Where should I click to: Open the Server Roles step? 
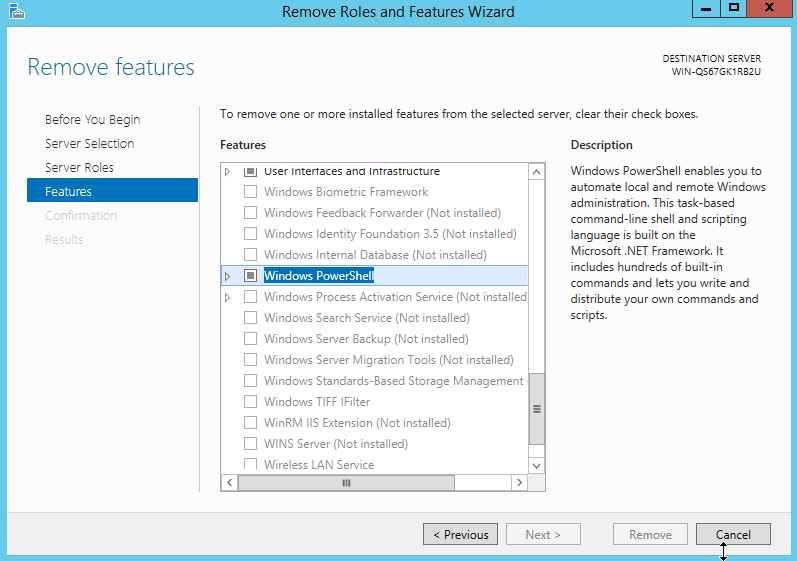click(x=79, y=168)
